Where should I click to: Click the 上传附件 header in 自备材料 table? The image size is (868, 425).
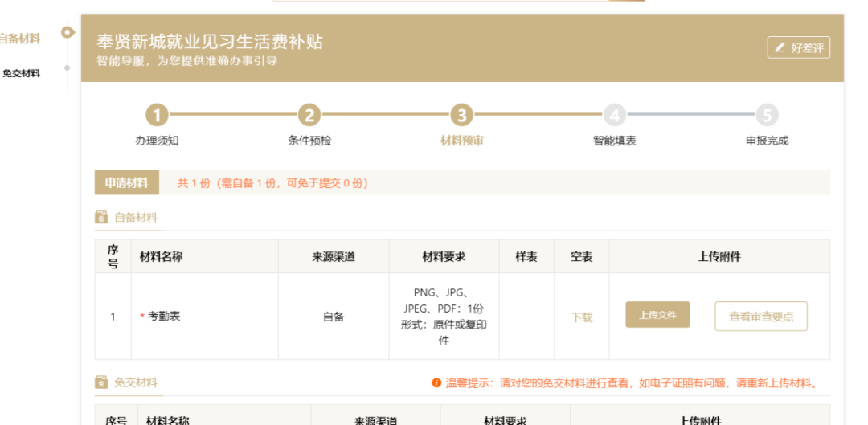[x=719, y=257]
